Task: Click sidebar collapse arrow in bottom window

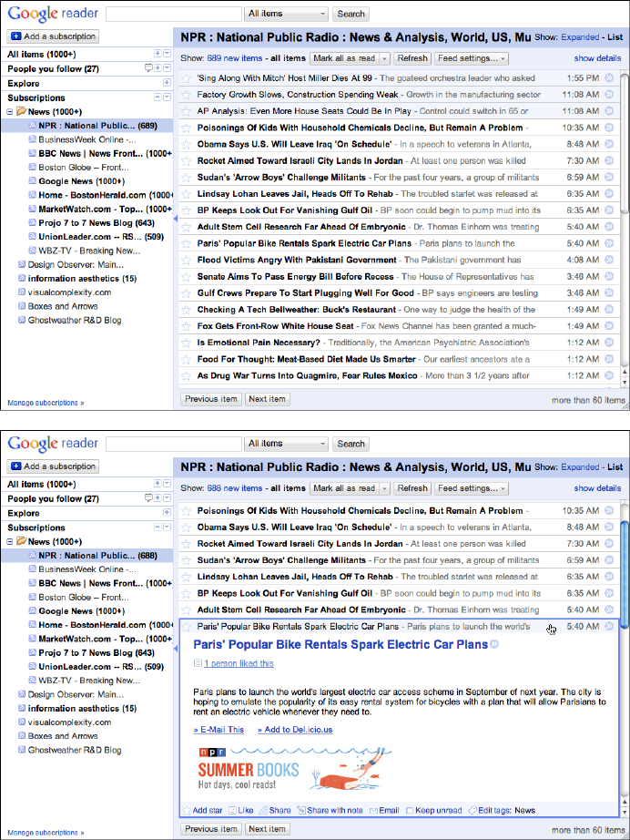Action: click(176, 649)
